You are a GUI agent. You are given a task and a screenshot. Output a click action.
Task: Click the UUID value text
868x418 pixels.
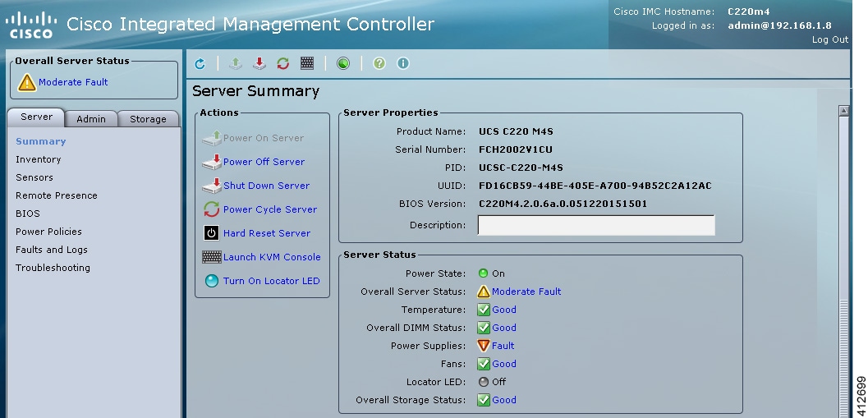coord(595,186)
